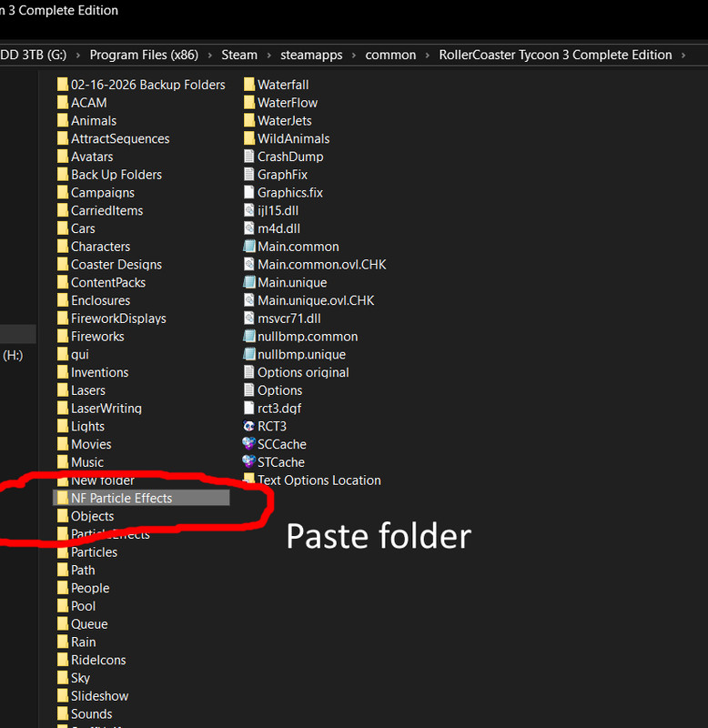The height and width of the screenshot is (728, 708).
Task: Select the Avatars folder name
Action: tap(92, 157)
